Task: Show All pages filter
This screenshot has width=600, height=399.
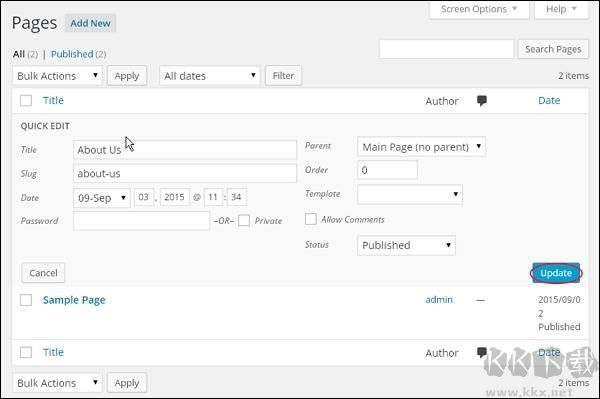Action: point(19,54)
